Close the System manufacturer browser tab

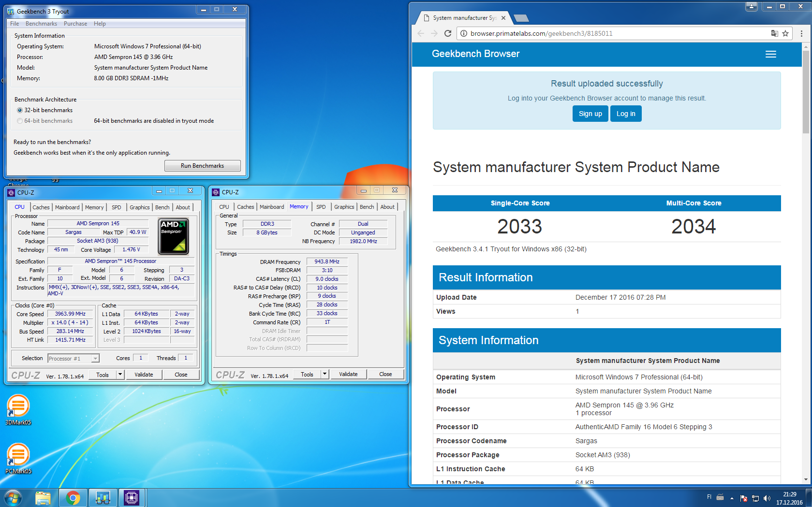click(x=503, y=18)
